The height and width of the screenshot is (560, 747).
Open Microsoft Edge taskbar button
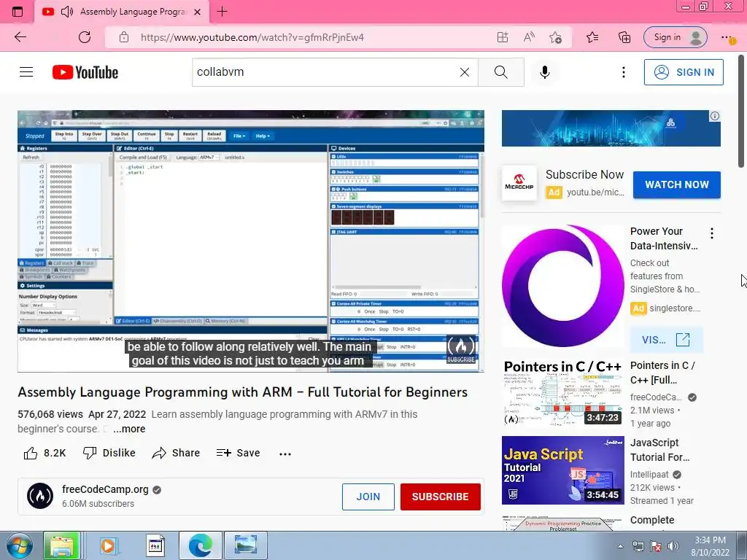[201, 545]
